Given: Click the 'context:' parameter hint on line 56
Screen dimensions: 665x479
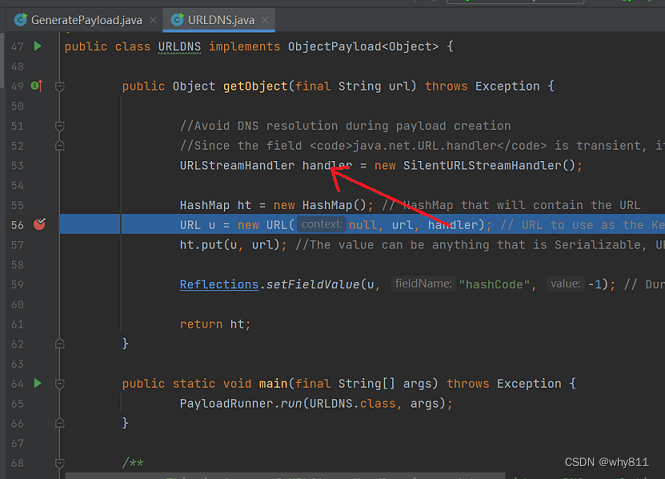Looking at the screenshot, I should pyautogui.click(x=321, y=224).
